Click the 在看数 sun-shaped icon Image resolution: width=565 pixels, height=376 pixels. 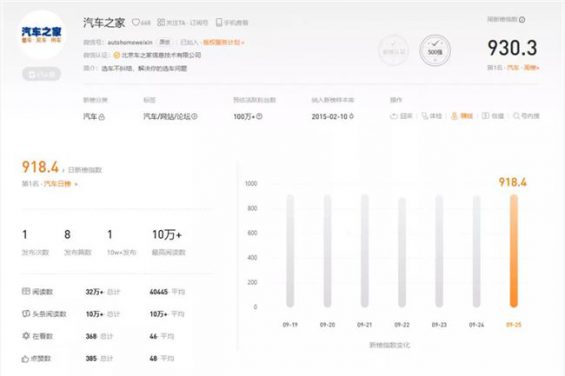click(x=26, y=336)
